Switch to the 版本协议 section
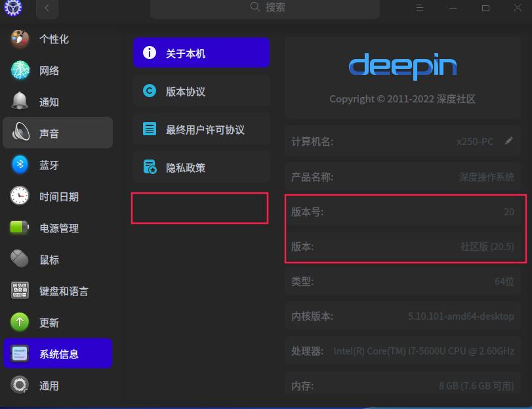 click(201, 90)
